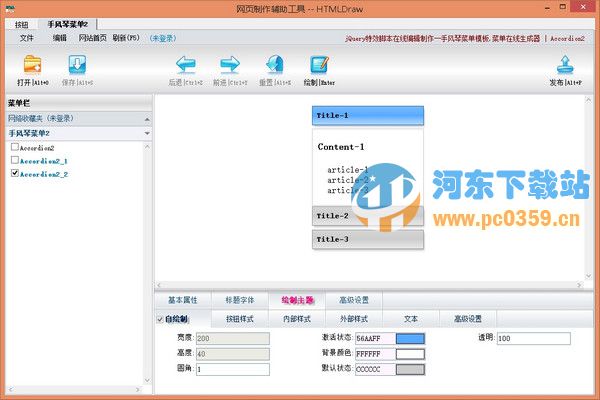The width and height of the screenshot is (600, 400).
Task: Select the 手风琴菜单2 tab
Action: coord(67,24)
